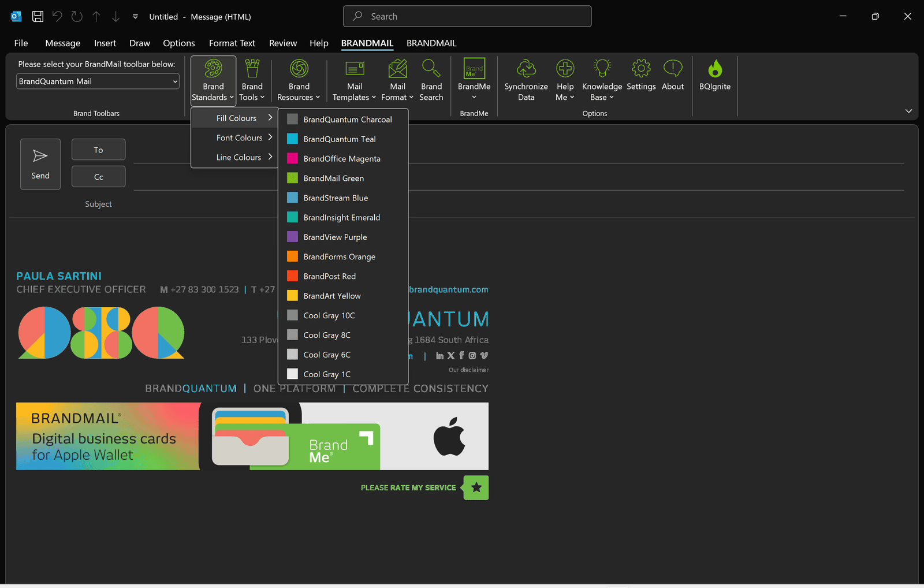
Task: Select BrandStream Blue fill colour
Action: (x=343, y=198)
